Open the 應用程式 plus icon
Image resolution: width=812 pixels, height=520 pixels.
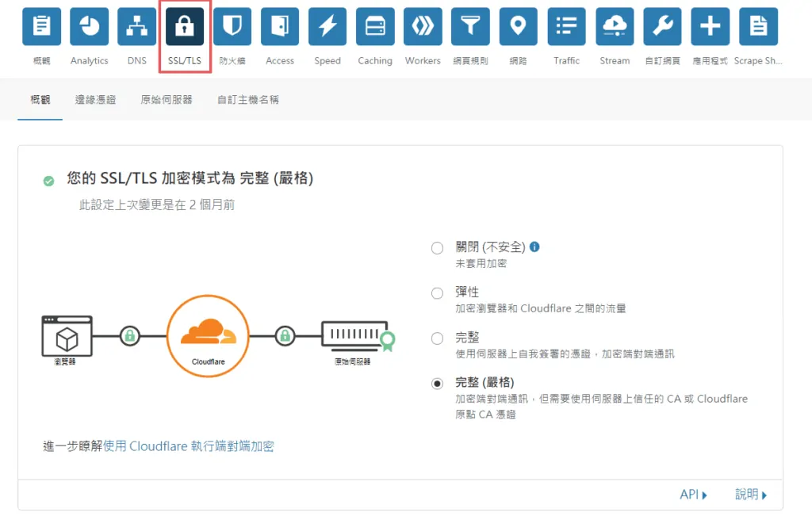point(710,26)
